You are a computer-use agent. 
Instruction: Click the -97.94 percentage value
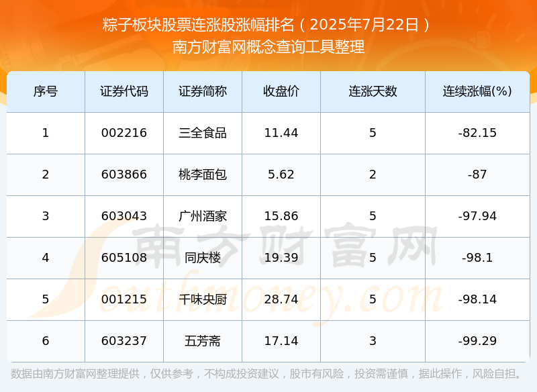pos(477,216)
